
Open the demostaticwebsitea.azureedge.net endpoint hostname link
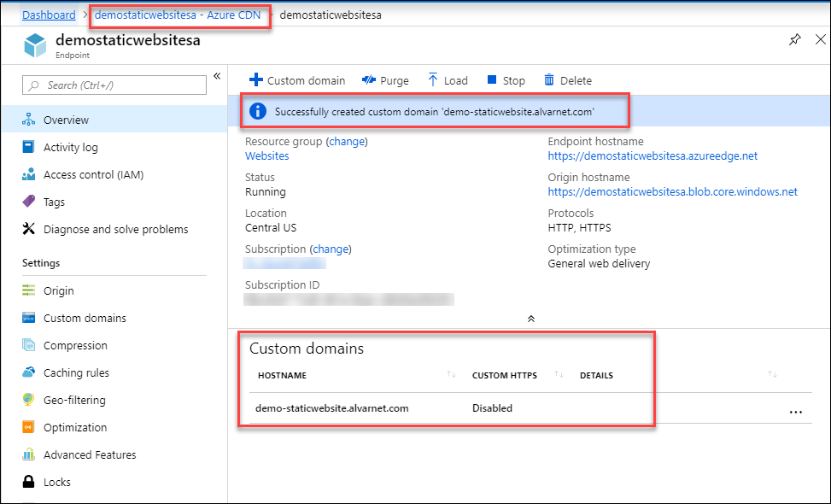pos(653,155)
